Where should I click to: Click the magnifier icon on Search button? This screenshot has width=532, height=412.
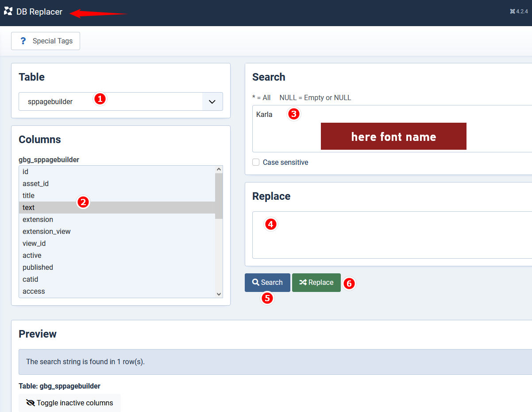pyautogui.click(x=255, y=282)
